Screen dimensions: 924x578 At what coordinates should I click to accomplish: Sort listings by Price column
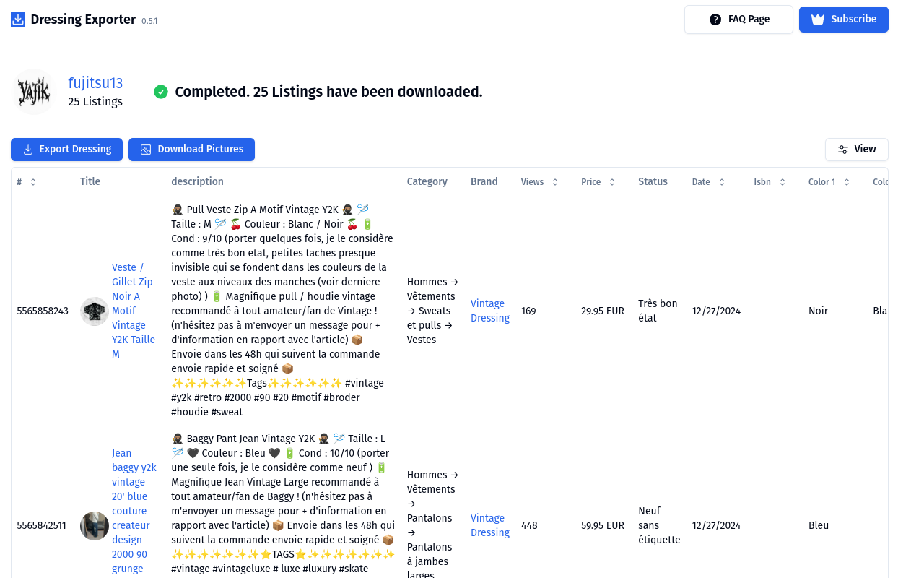pos(612,182)
